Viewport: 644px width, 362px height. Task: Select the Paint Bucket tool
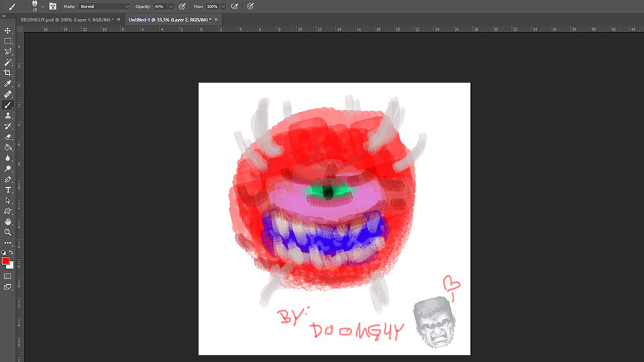pyautogui.click(x=7, y=147)
